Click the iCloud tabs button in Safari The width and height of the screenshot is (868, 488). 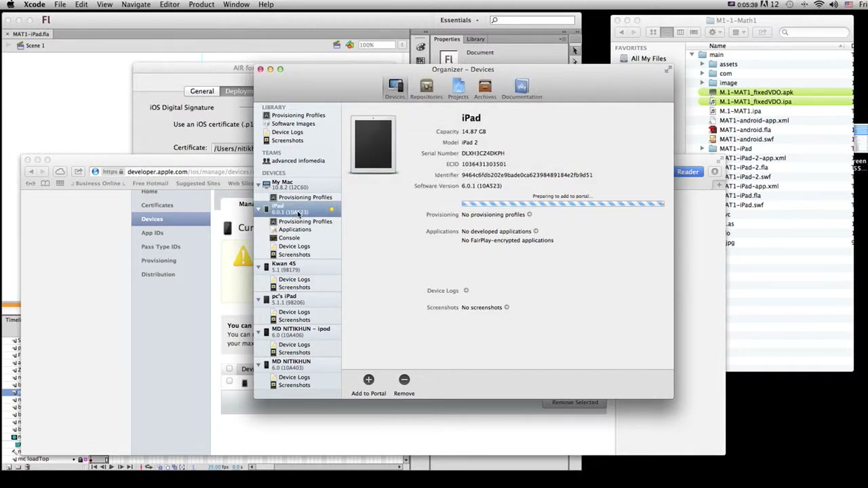[x=60, y=171]
